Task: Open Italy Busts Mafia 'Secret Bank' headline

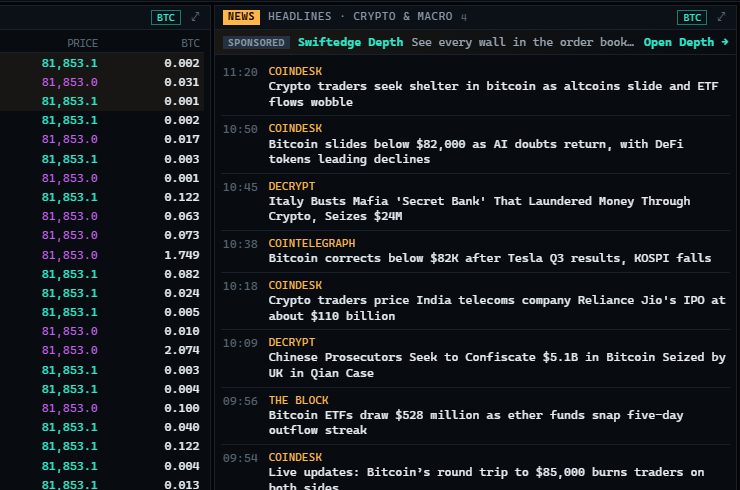Action: pos(479,209)
